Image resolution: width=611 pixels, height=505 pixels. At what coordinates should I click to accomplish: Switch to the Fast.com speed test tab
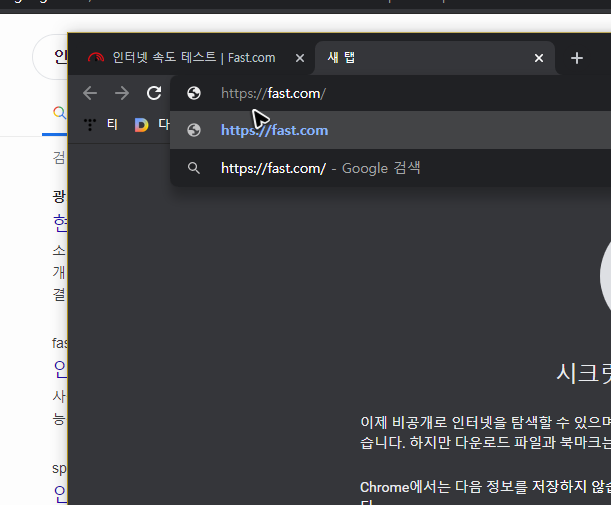pos(194,58)
